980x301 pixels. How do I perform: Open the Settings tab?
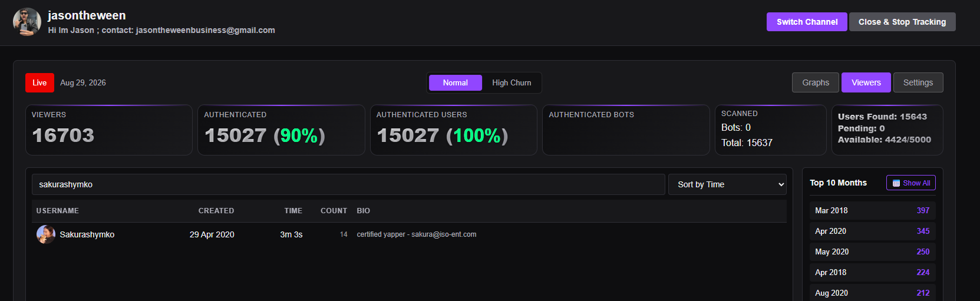click(918, 82)
